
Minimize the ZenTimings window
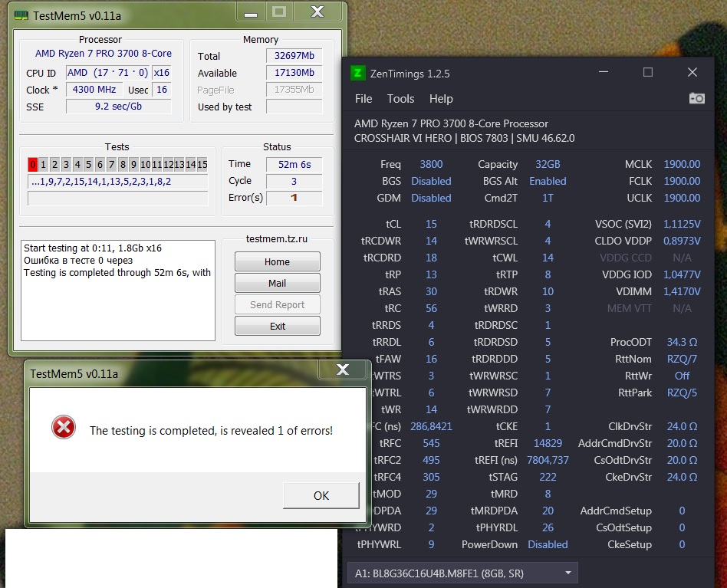[x=604, y=72]
